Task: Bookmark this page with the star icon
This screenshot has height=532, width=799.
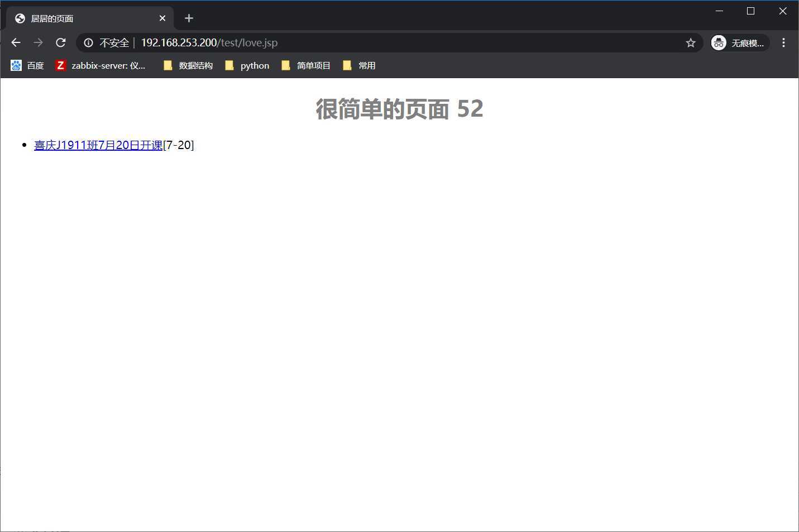Action: click(x=691, y=42)
